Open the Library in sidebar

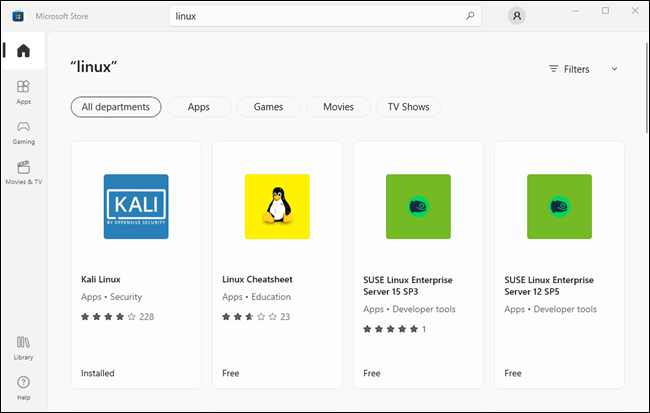pyautogui.click(x=23, y=348)
